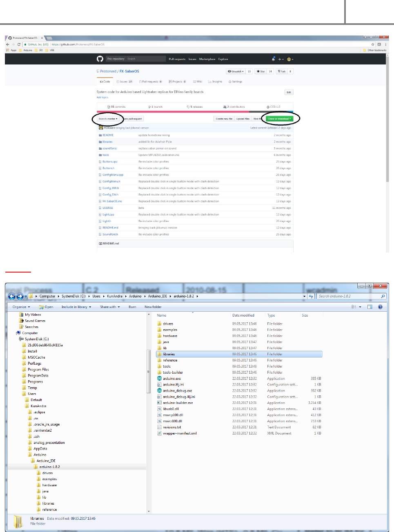
Task: Click the Search arduino-1.8.2 box
Action: [x=352, y=296]
